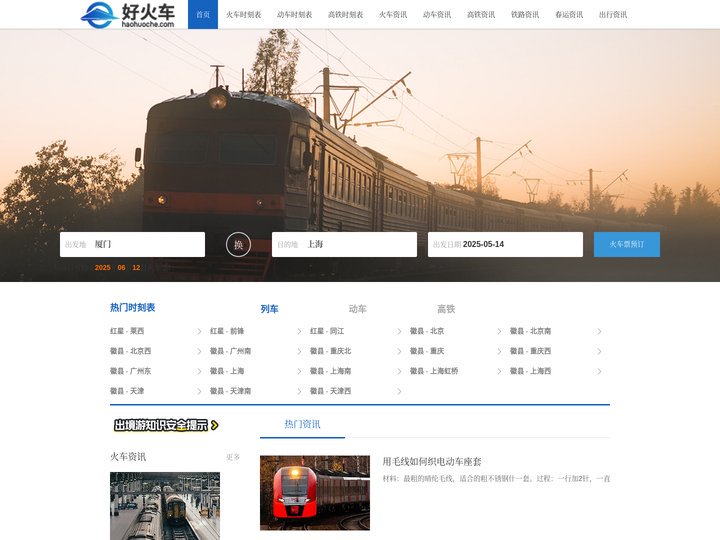Click the 好火车 haohuoche.com logo

128,15
